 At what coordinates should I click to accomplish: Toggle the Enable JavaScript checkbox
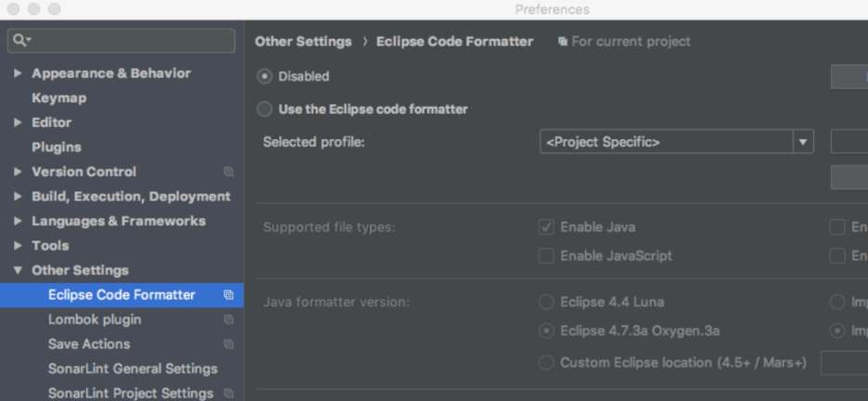coord(546,256)
